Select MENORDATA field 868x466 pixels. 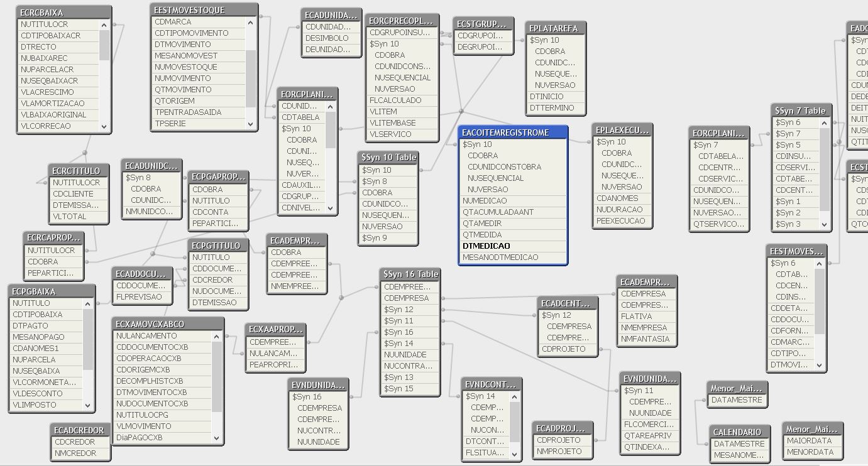pos(813,452)
